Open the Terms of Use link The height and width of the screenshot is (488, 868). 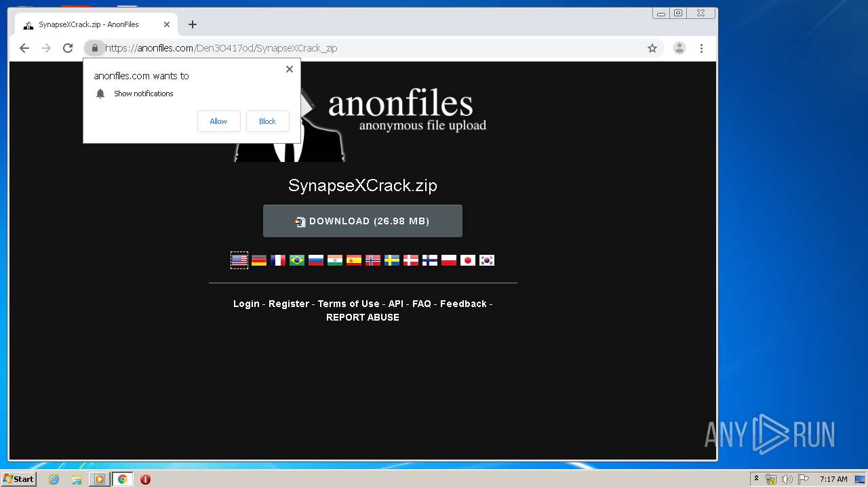coord(349,304)
